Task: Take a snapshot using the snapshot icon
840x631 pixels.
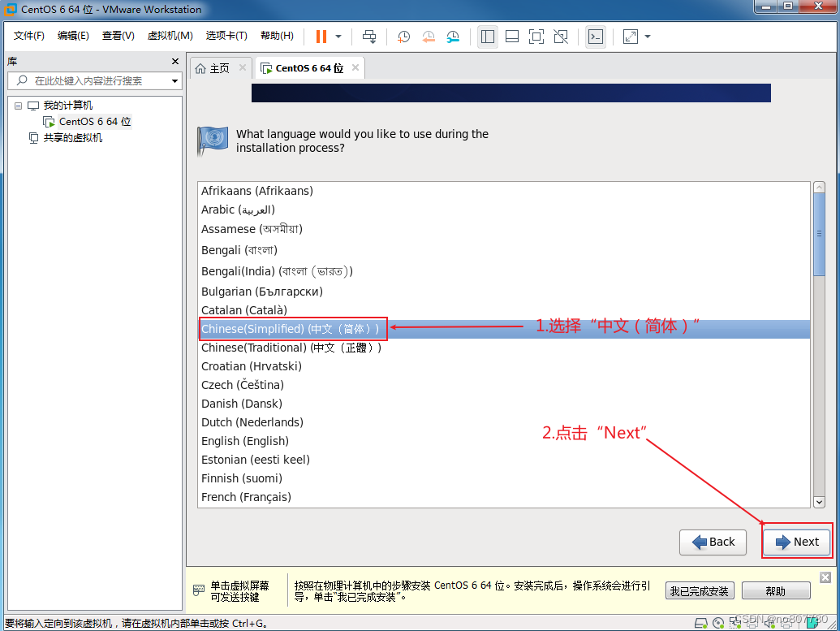Action: [403, 37]
